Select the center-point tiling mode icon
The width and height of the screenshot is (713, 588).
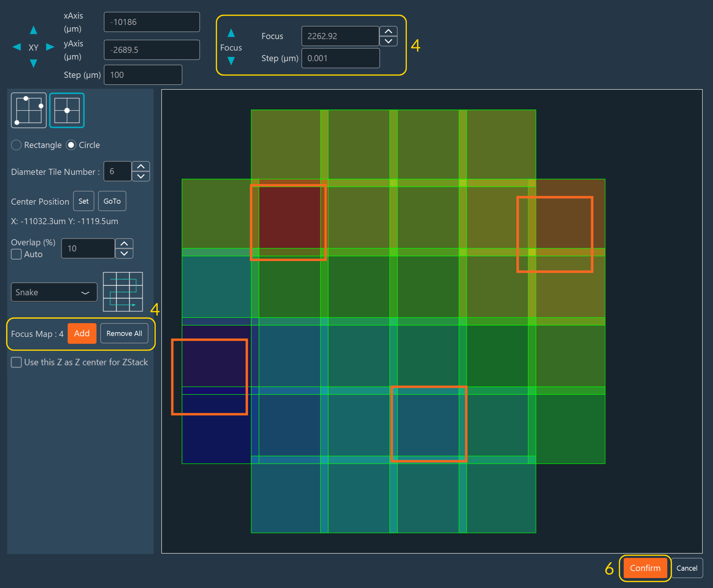tap(67, 110)
